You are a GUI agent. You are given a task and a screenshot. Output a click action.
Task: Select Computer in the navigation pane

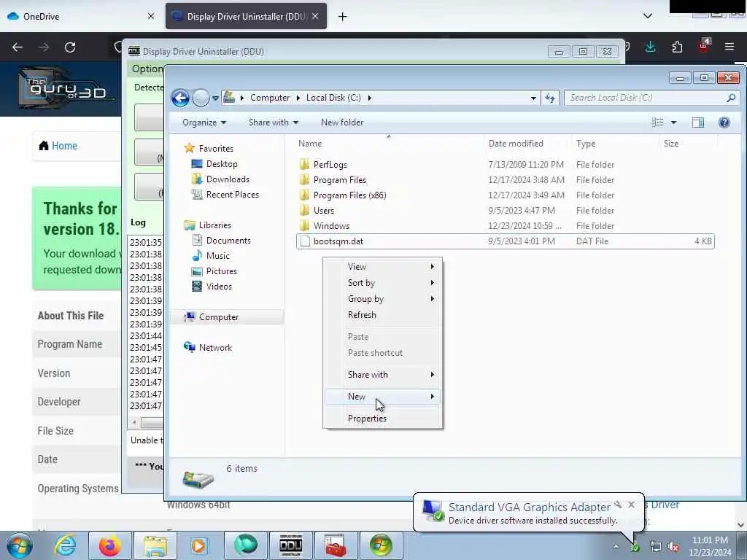[x=227, y=317]
